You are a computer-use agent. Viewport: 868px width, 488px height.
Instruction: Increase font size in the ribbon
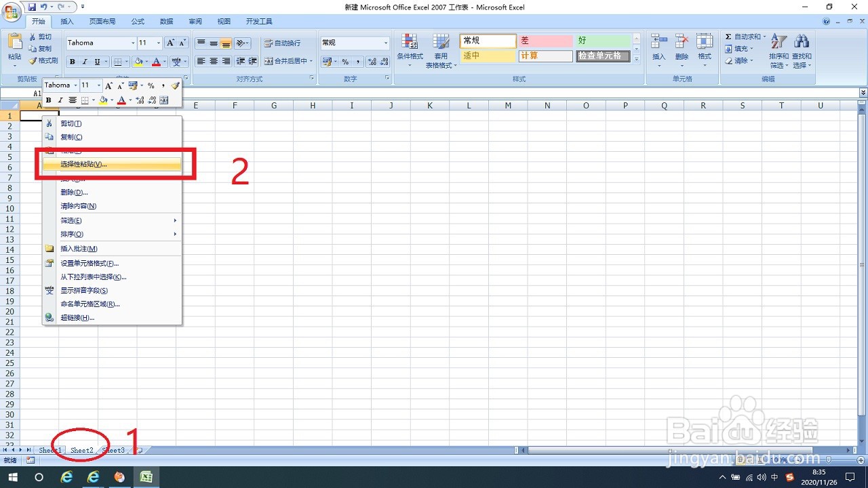pyautogui.click(x=171, y=43)
